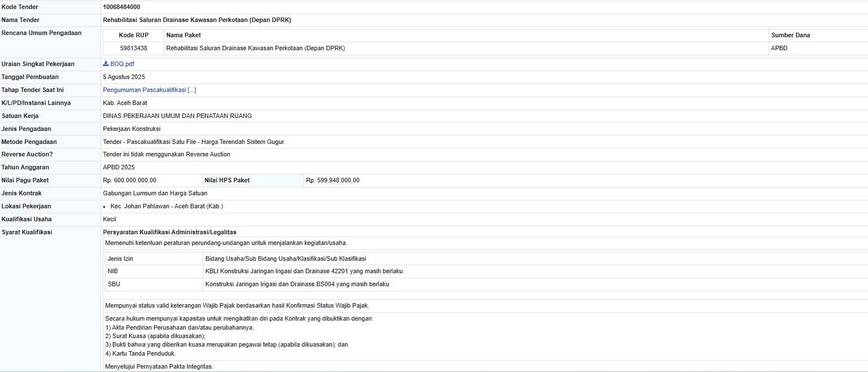Click the HPS value Rp. 599.948.000,00

332,181
